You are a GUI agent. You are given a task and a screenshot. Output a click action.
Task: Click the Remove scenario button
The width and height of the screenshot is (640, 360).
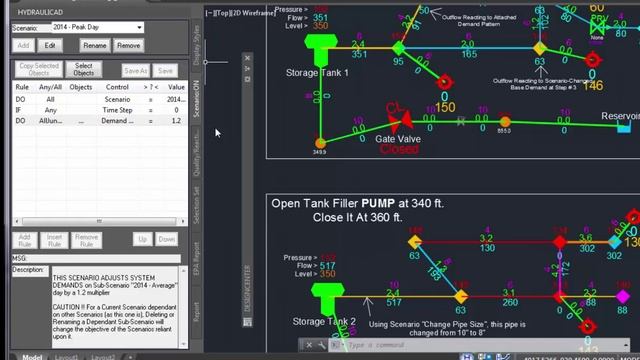pyautogui.click(x=129, y=46)
